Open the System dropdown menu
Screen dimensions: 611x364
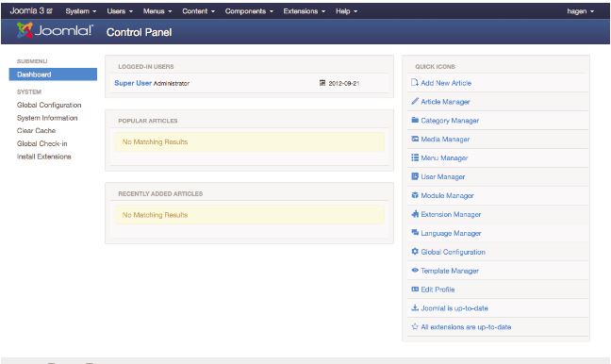pos(81,11)
